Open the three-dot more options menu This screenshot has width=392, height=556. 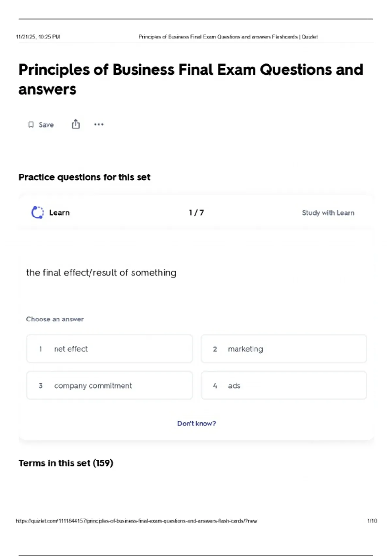99,124
